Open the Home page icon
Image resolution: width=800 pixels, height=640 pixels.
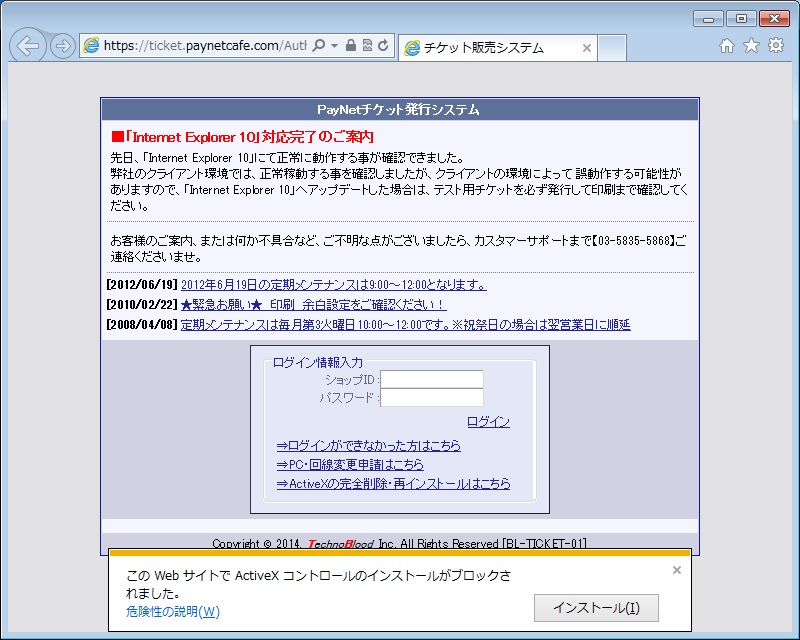727,46
